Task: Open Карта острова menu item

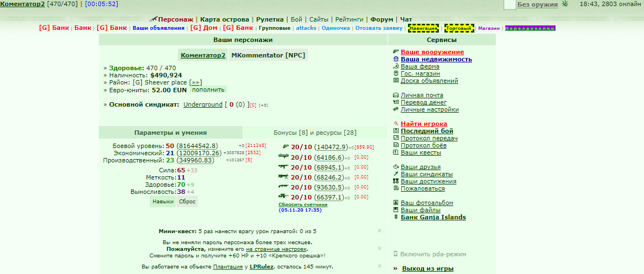Action: point(224,19)
